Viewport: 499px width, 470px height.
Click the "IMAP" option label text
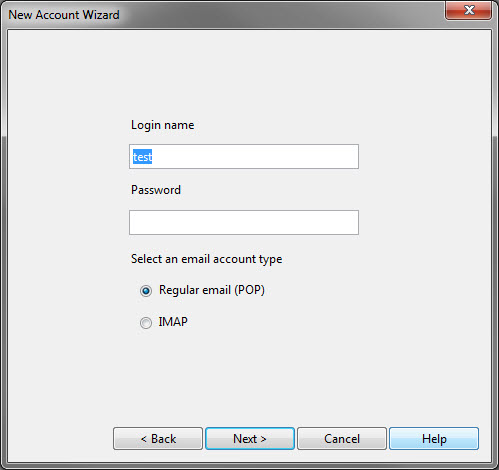pos(173,322)
